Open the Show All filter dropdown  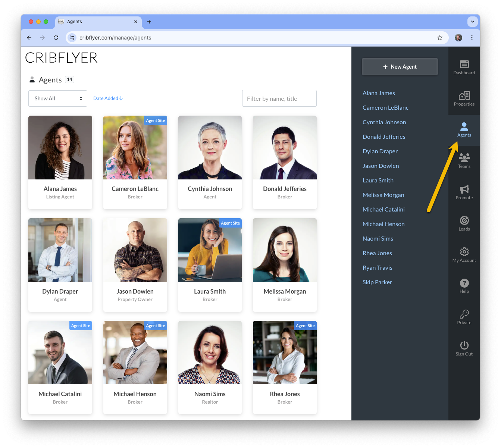pyautogui.click(x=58, y=98)
